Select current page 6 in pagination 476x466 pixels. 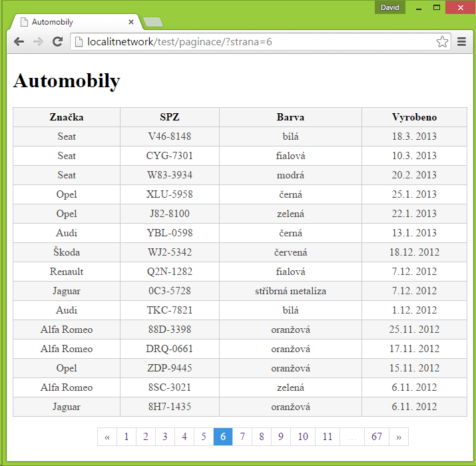[223, 437]
